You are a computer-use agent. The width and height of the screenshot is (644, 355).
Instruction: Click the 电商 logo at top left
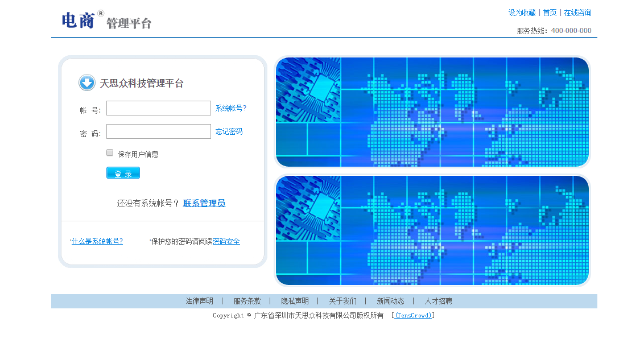point(78,22)
